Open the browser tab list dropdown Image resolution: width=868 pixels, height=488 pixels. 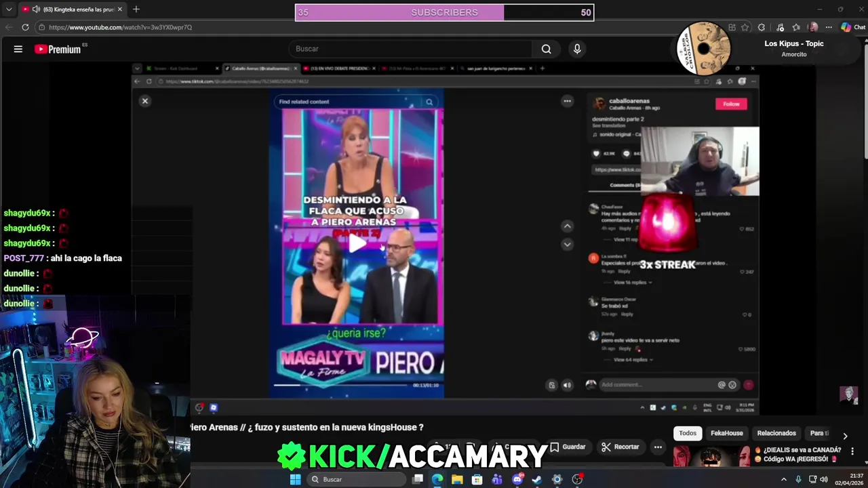click(x=8, y=9)
